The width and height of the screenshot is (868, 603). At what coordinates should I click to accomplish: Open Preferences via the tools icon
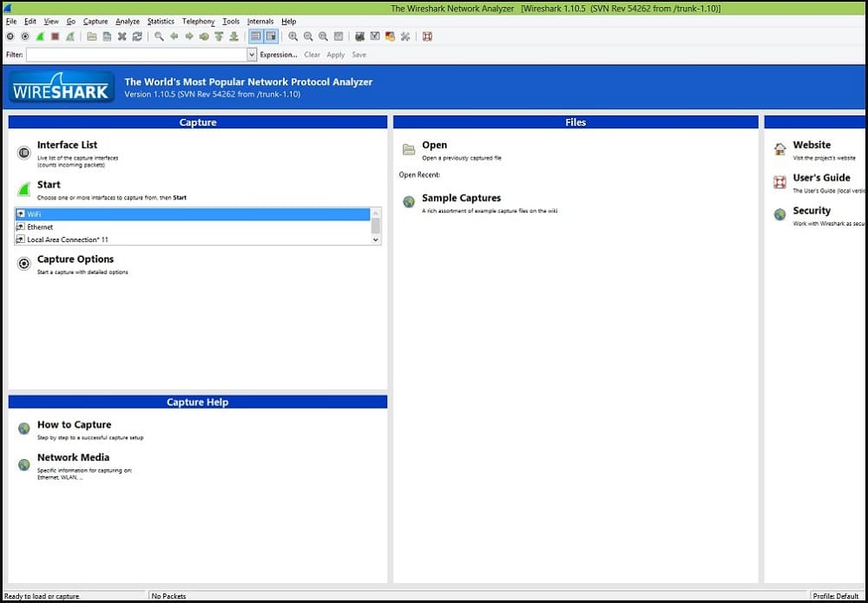(404, 36)
